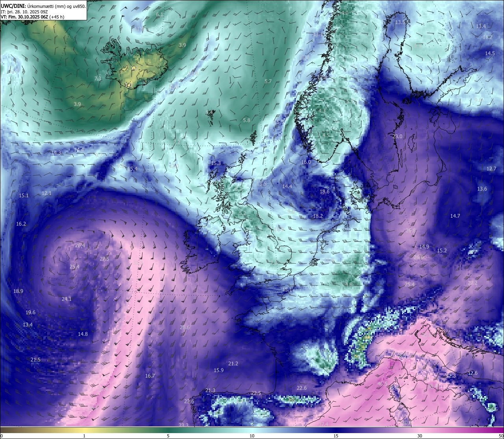Click the 1 tick label on the colour scale
The image size is (504, 439).
(x=84, y=436)
